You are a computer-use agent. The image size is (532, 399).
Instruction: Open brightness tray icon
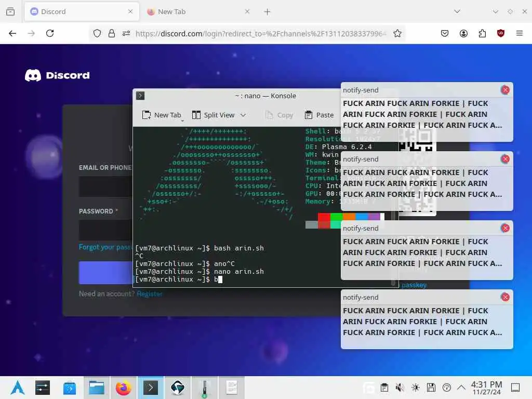coord(415,388)
